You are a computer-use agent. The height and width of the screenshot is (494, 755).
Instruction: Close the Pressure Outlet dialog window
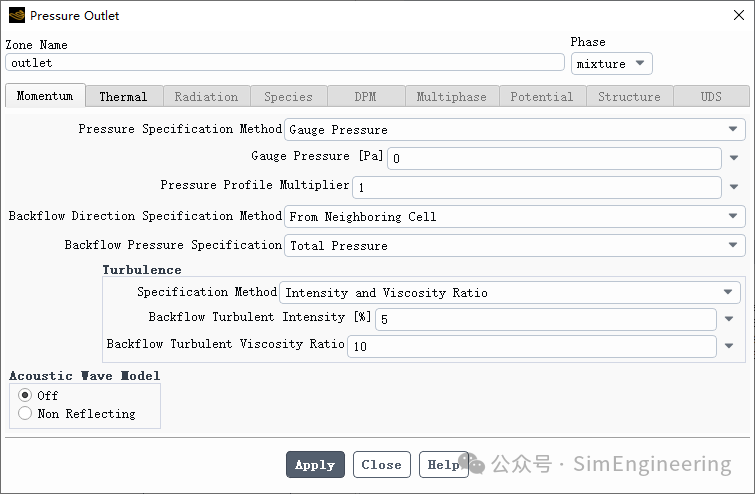pyautogui.click(x=739, y=15)
